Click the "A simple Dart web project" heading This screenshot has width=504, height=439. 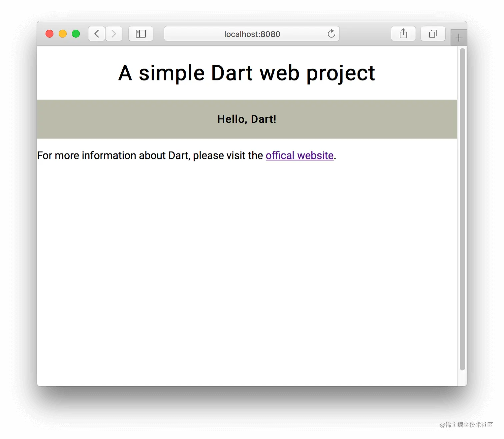click(247, 73)
